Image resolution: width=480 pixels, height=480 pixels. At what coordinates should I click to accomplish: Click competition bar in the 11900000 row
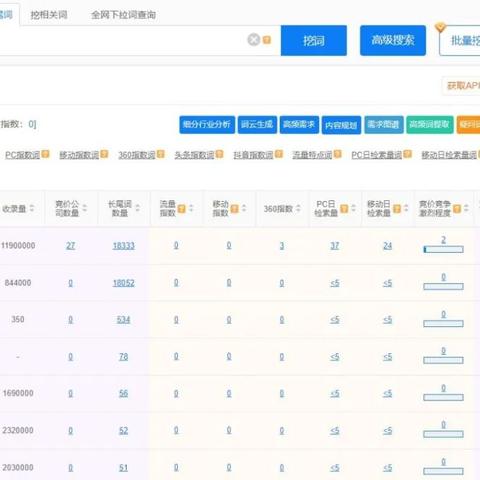pos(443,249)
